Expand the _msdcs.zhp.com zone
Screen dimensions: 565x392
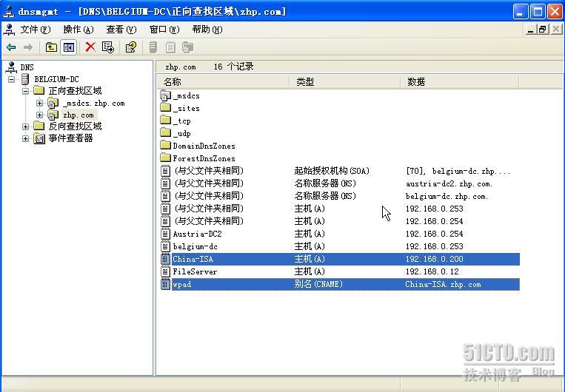(39, 103)
